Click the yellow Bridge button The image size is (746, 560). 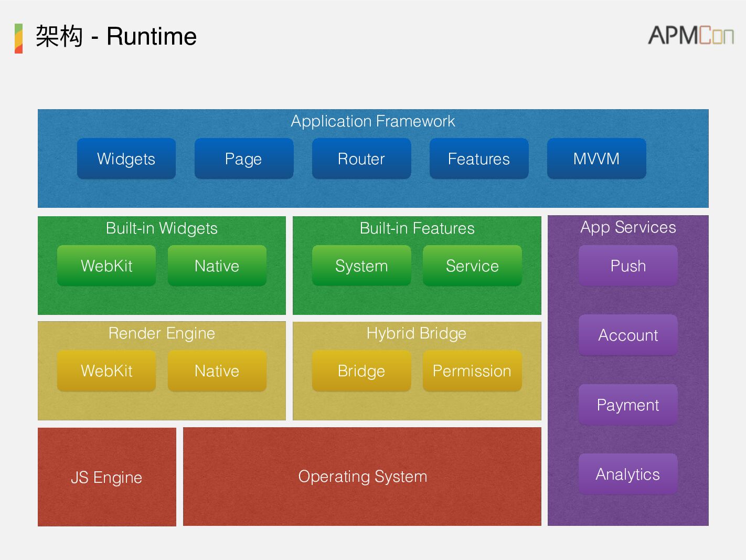pyautogui.click(x=361, y=371)
